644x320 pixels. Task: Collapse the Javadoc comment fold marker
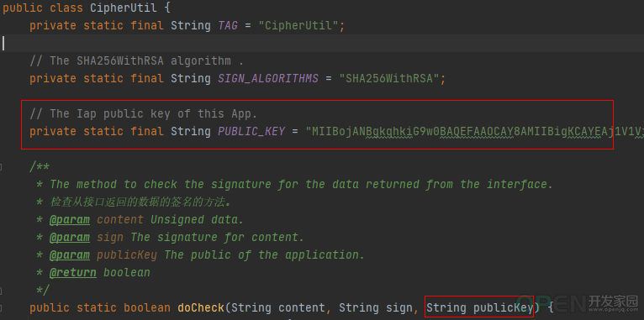[x=1, y=167]
